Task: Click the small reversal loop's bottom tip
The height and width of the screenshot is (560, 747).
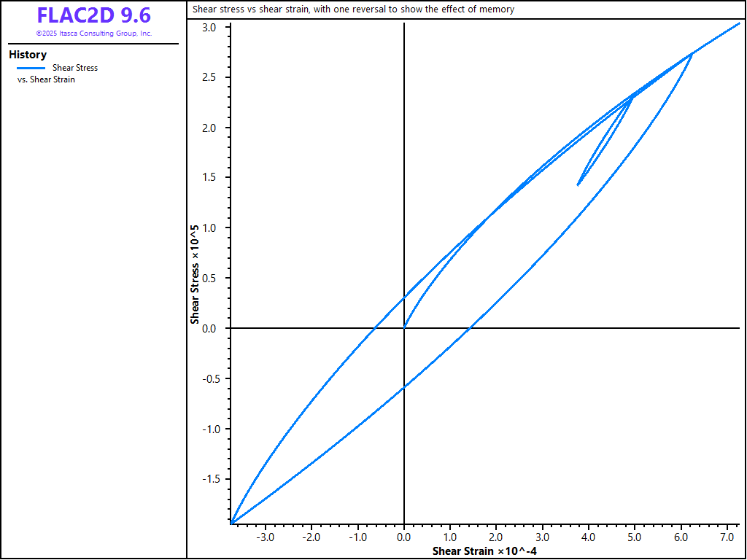Action: pos(578,185)
